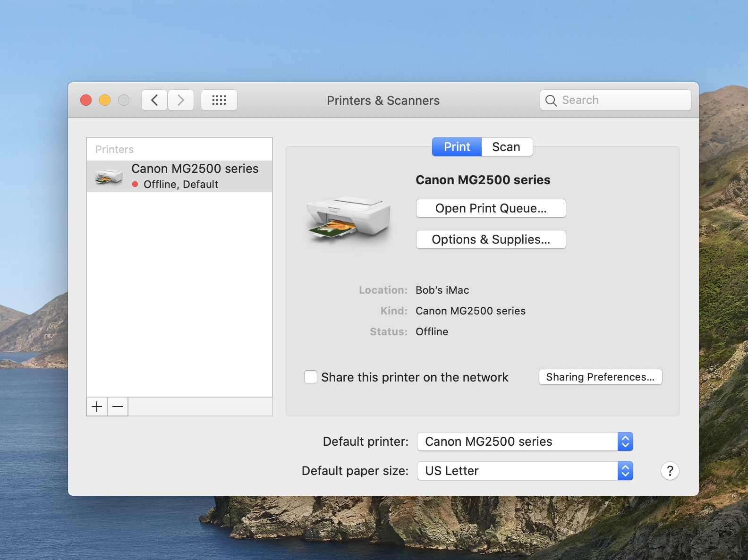The height and width of the screenshot is (560, 748).
Task: Switch to the Scan tab
Action: click(507, 147)
